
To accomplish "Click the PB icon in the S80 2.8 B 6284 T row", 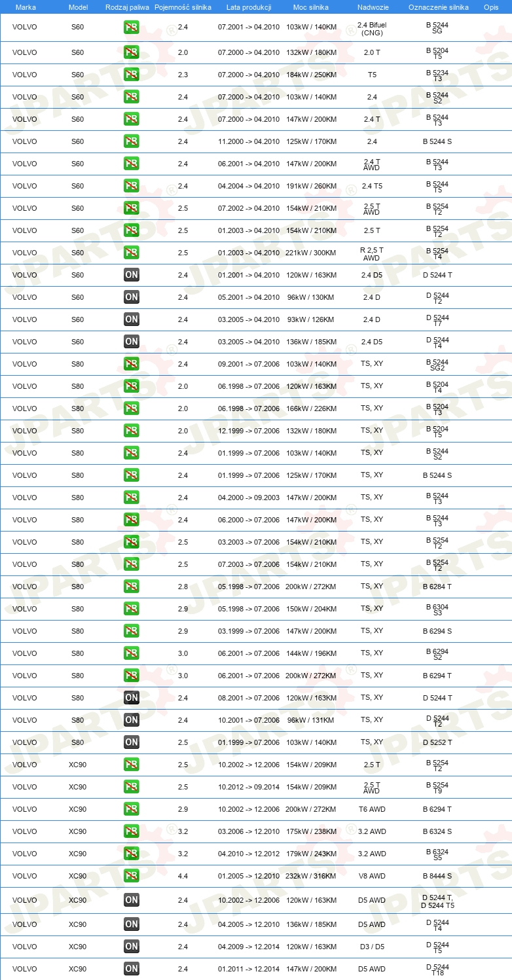I will coord(131,587).
